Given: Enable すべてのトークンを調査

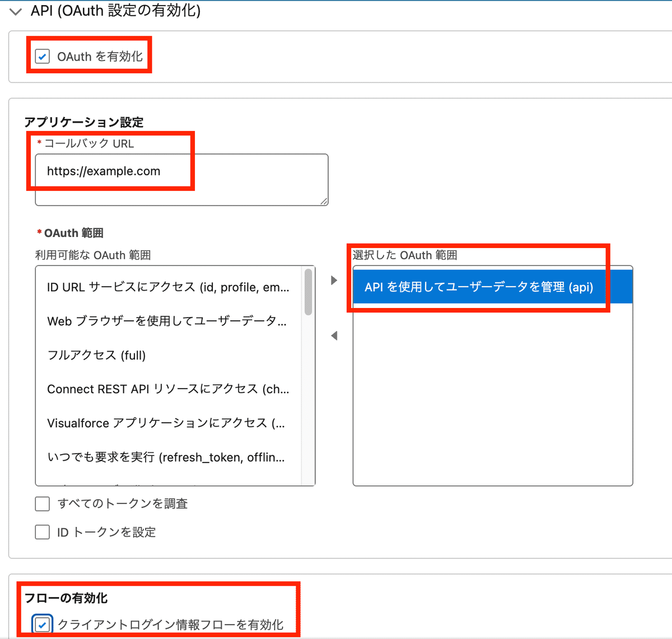Looking at the screenshot, I should pyautogui.click(x=42, y=503).
